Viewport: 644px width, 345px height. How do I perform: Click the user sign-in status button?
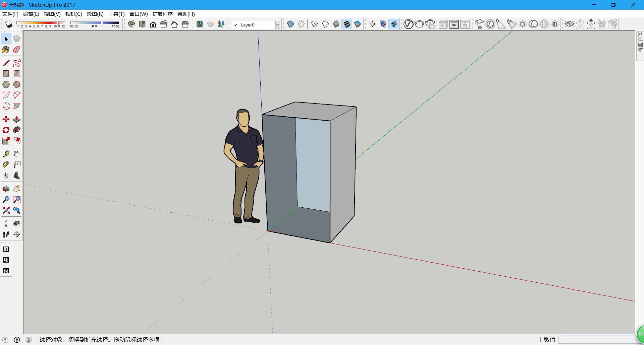coord(29,340)
